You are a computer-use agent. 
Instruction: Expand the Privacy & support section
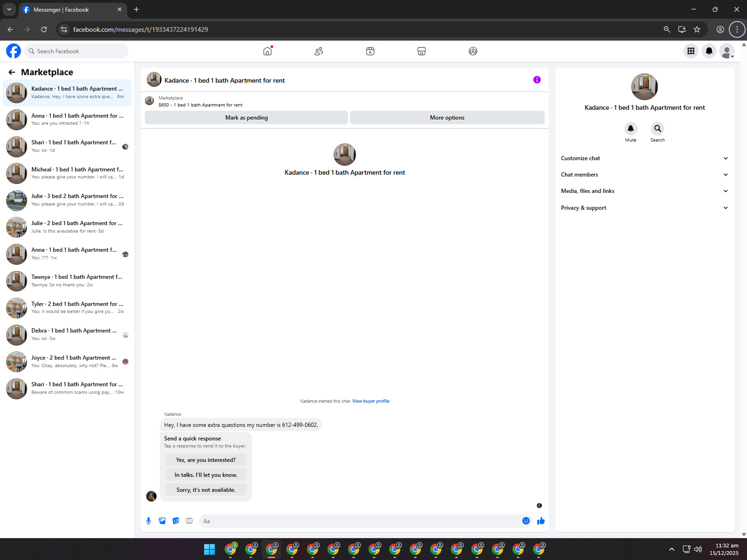(x=645, y=208)
